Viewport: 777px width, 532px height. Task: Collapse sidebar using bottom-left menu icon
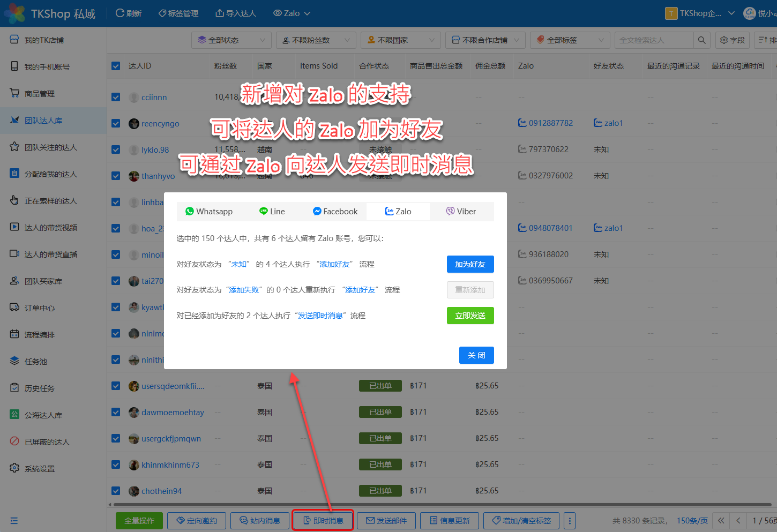14,521
